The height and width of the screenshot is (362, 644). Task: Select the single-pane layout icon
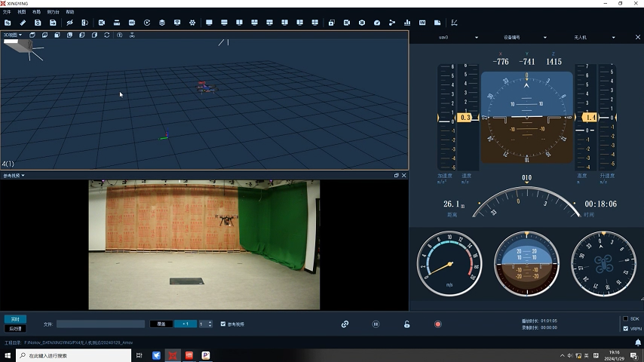pos(209,23)
